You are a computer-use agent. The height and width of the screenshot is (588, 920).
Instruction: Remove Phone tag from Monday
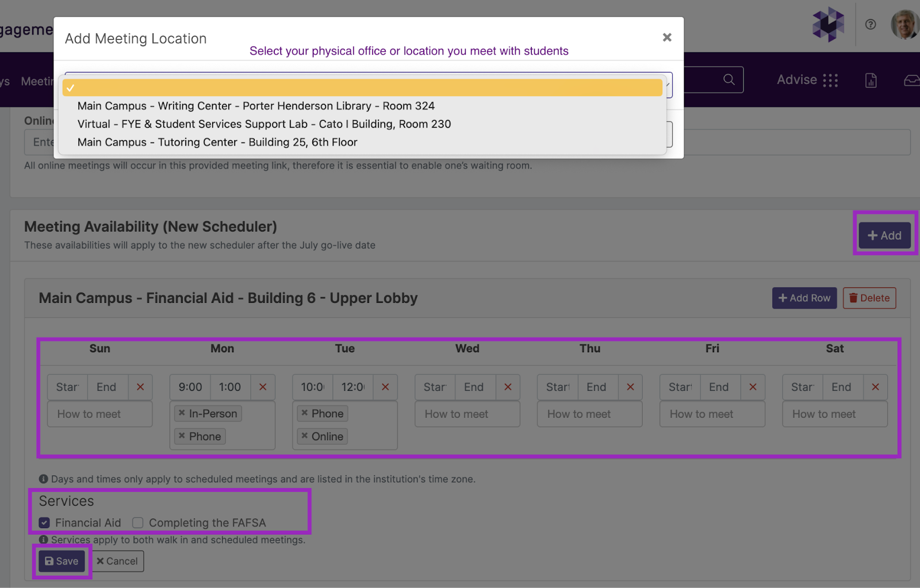coord(182,436)
